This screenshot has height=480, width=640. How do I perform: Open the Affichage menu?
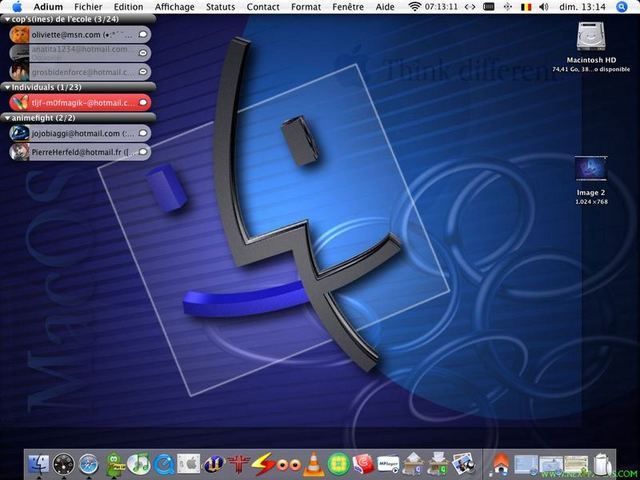(x=175, y=7)
